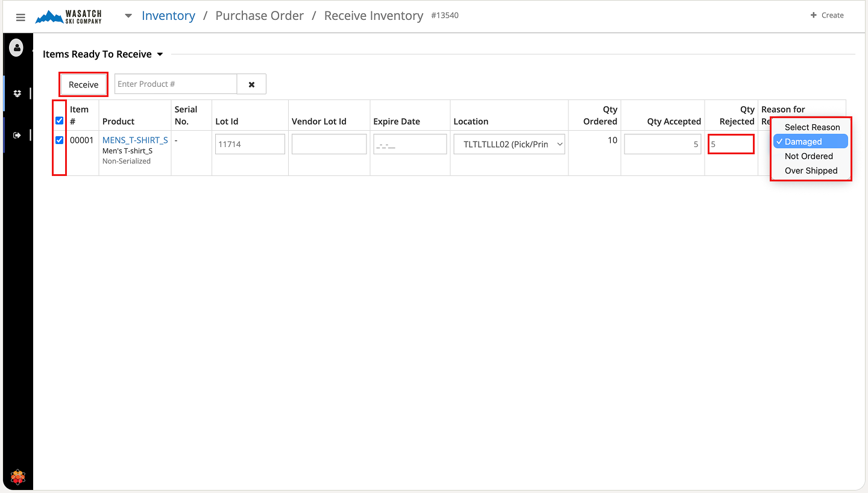Toggle the select-all header checkbox
The image size is (868, 493).
(59, 121)
